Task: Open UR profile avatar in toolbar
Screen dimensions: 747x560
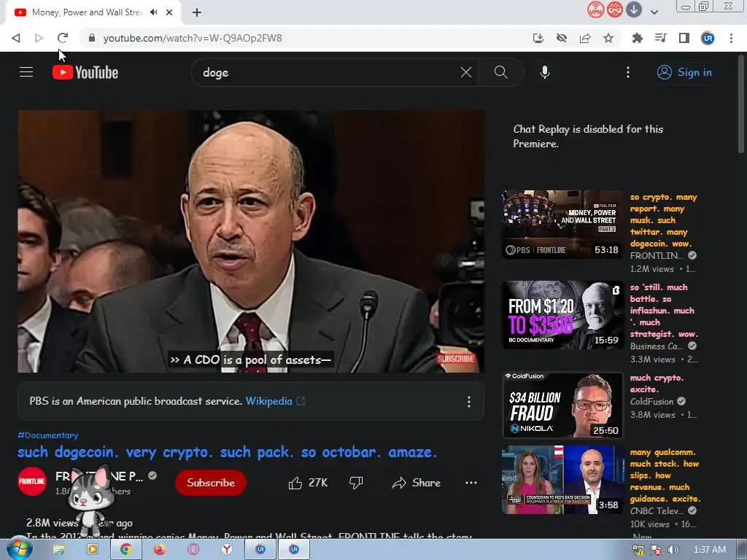Action: 708,38
